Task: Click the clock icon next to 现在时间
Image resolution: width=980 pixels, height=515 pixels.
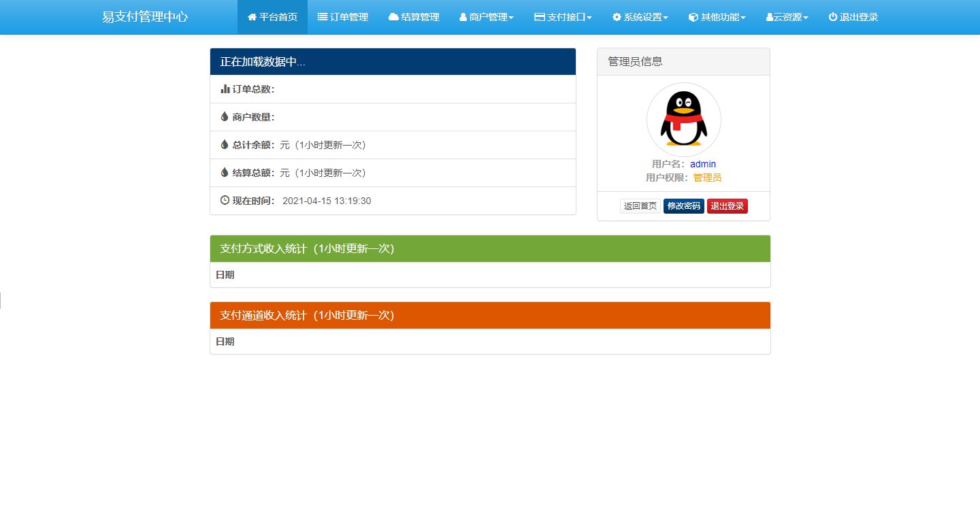Action: coord(225,200)
